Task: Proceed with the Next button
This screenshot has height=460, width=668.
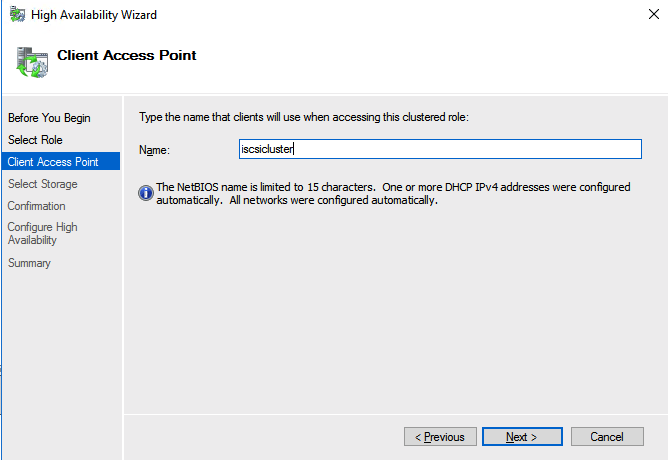Action: [x=521, y=437]
